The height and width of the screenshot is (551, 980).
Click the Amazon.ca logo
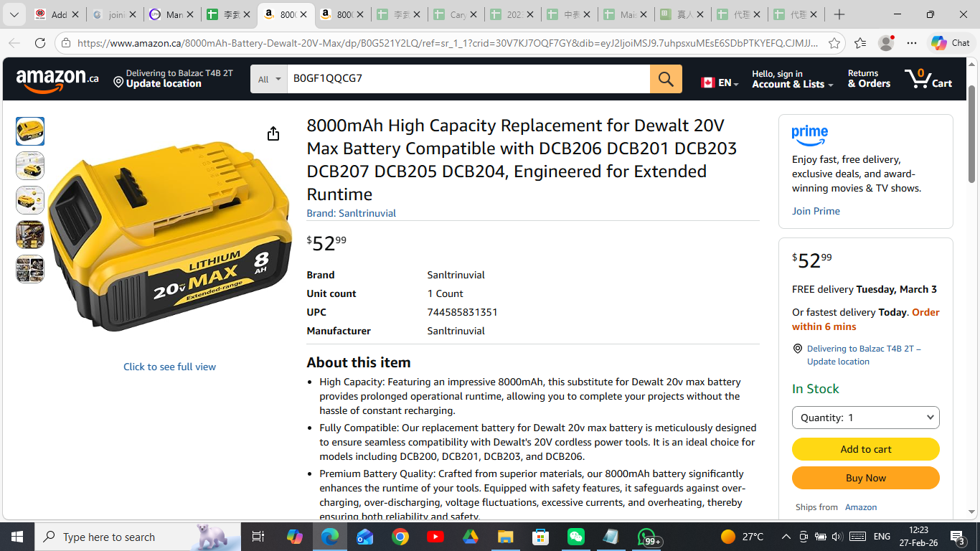[57, 80]
